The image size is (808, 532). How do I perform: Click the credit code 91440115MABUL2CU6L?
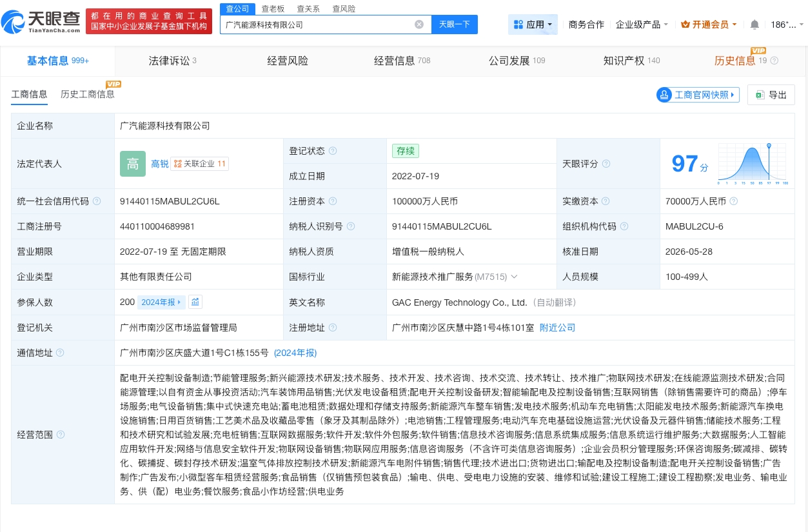[170, 201]
